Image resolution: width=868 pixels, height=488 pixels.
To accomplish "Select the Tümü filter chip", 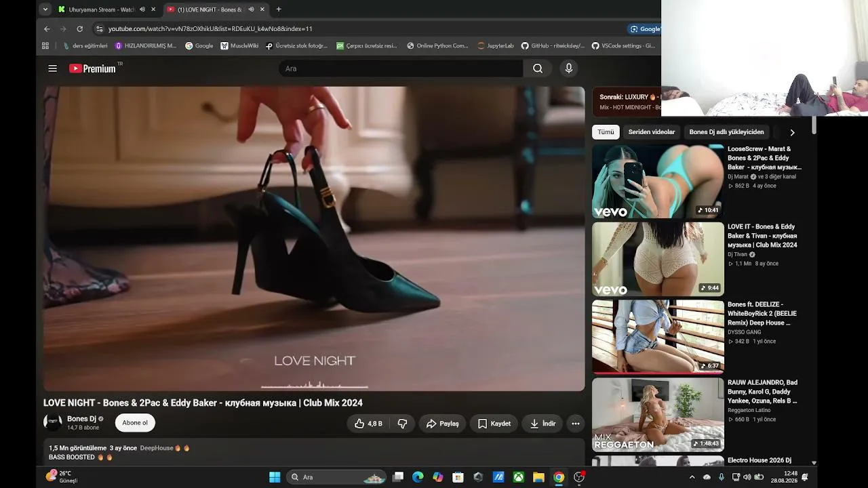I will click(x=606, y=132).
